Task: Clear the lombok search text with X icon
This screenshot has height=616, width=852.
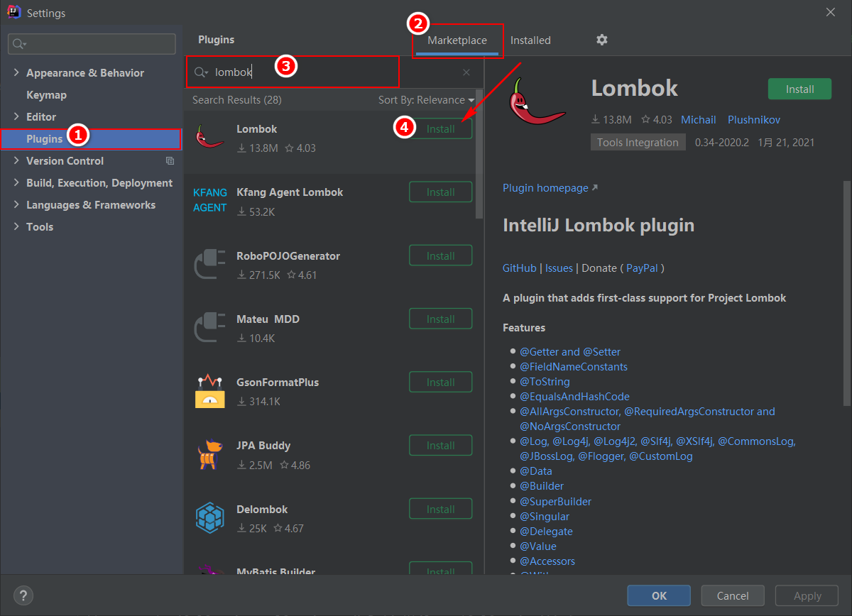Action: (466, 72)
